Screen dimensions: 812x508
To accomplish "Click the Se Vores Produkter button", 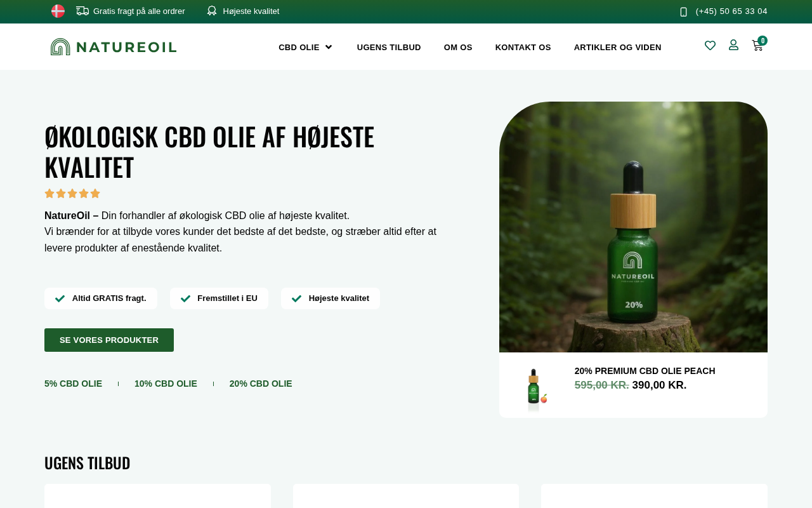I will click(x=109, y=340).
